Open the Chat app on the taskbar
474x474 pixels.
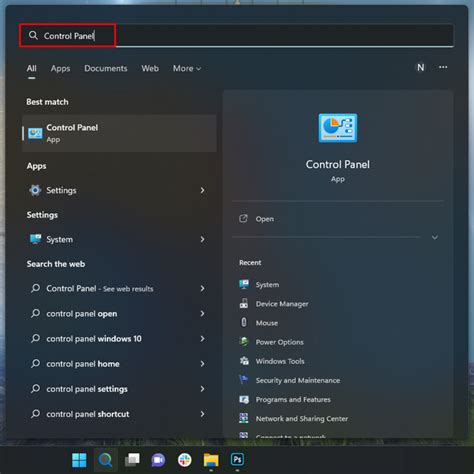158,460
